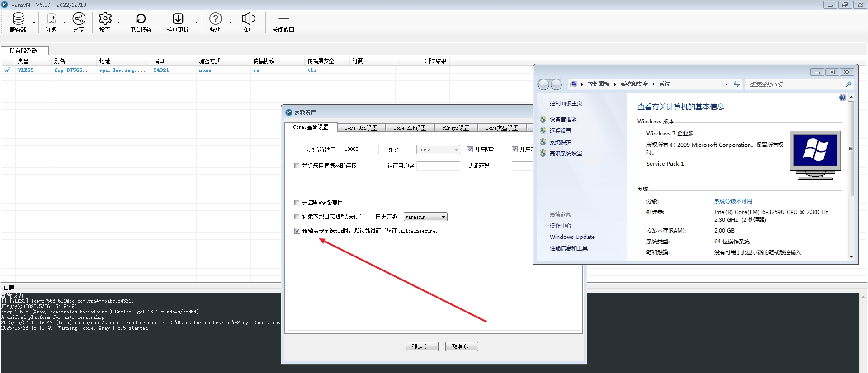This screenshot has height=373, width=868.
Task: Open 远程设置 link in Control Panel
Action: [561, 131]
